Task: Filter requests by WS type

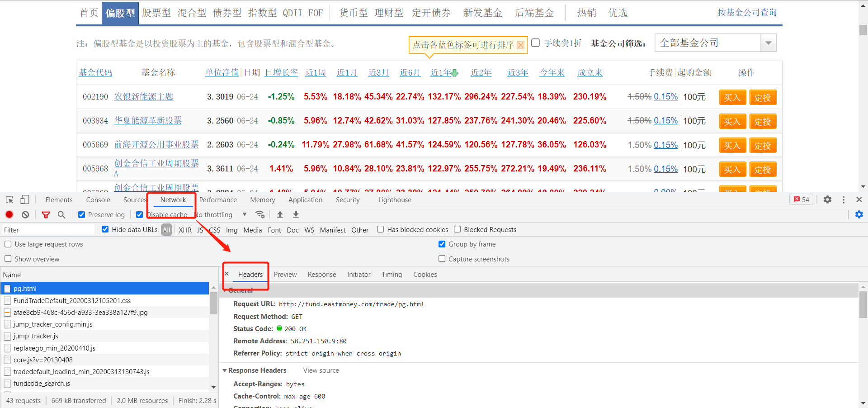Action: point(309,230)
